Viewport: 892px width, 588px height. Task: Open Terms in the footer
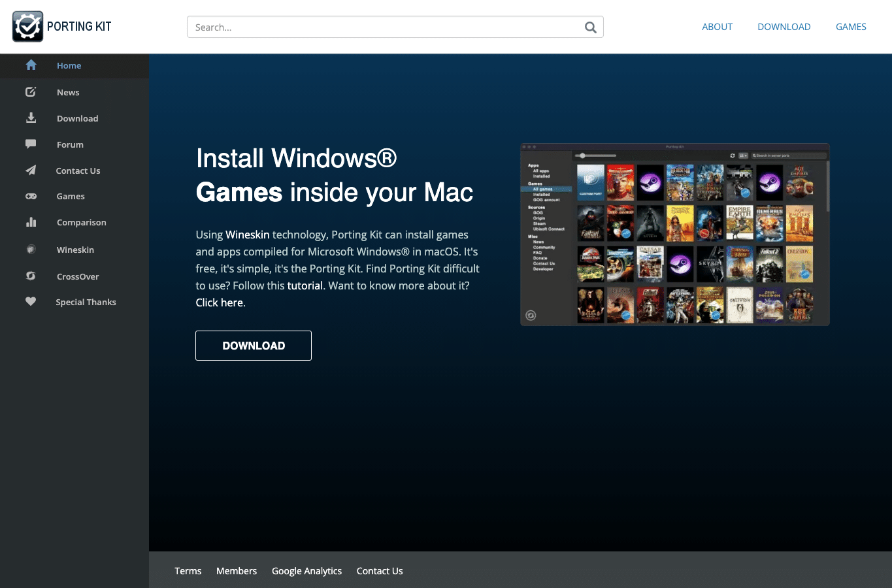pos(188,571)
